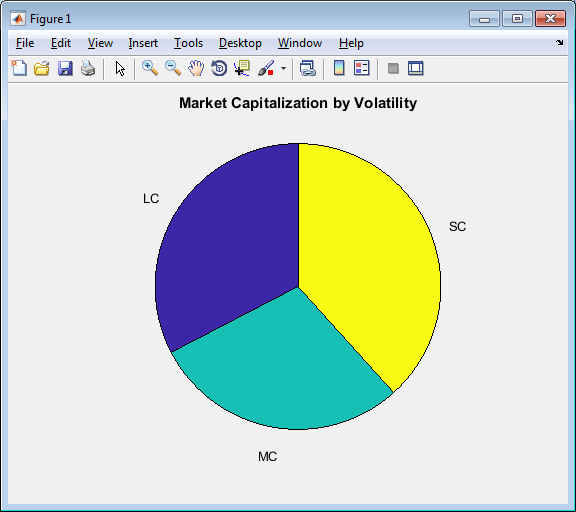Click the Link Plot icon
The image size is (576, 512).
[307, 68]
